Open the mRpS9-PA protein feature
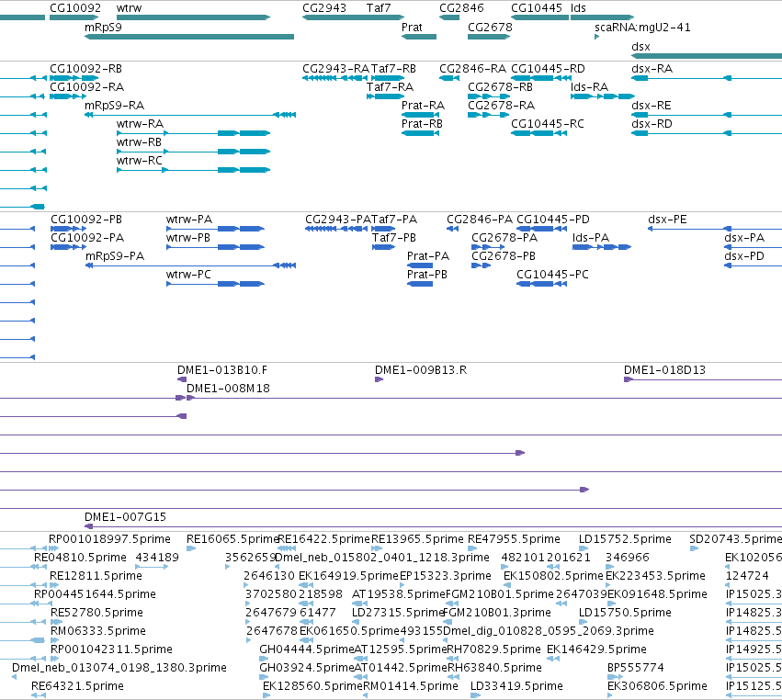Viewport: 782px width, 700px height. point(190,265)
